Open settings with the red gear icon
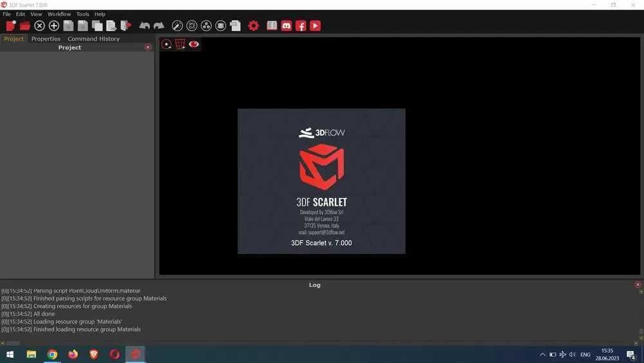644x363 pixels. coord(253,26)
